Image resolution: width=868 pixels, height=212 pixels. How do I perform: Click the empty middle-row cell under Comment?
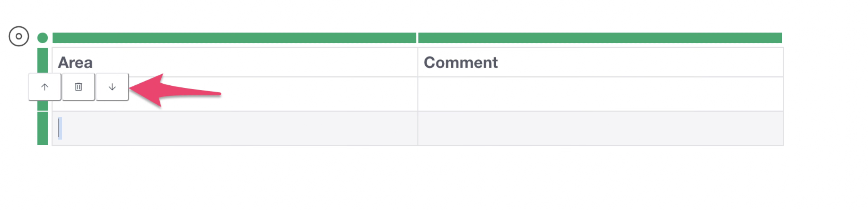tap(600, 94)
